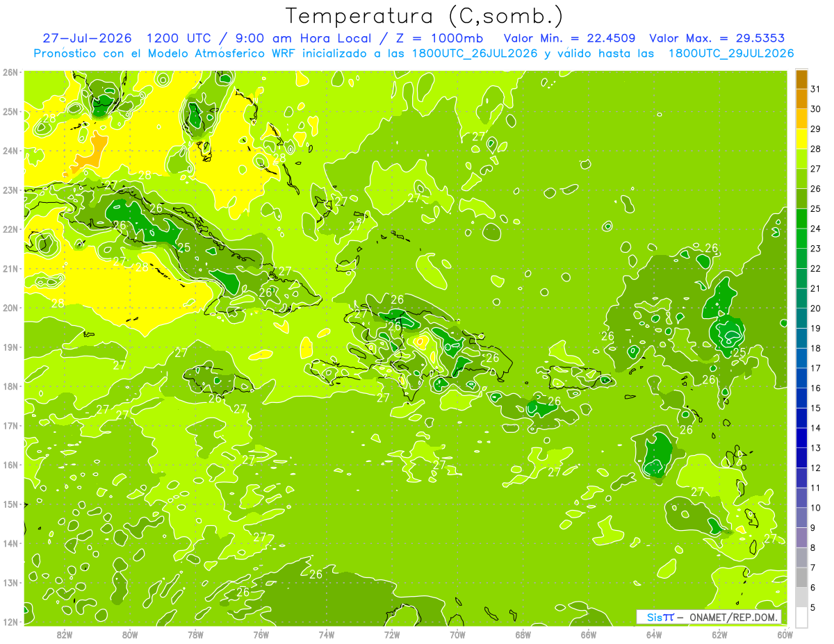Click the 26N latitude axis label
This screenshot has width=834, height=644.
click(10, 72)
